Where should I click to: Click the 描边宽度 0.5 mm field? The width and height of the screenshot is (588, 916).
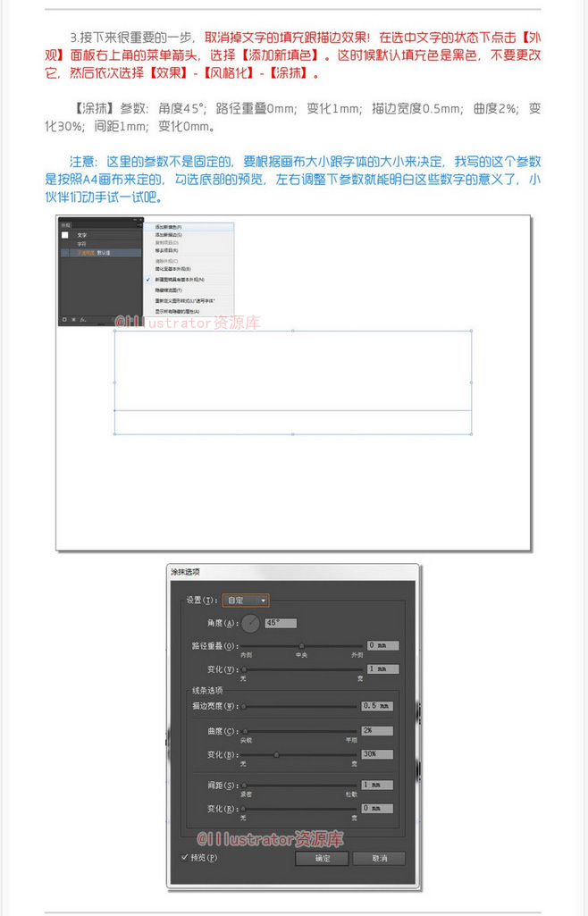[x=377, y=706]
